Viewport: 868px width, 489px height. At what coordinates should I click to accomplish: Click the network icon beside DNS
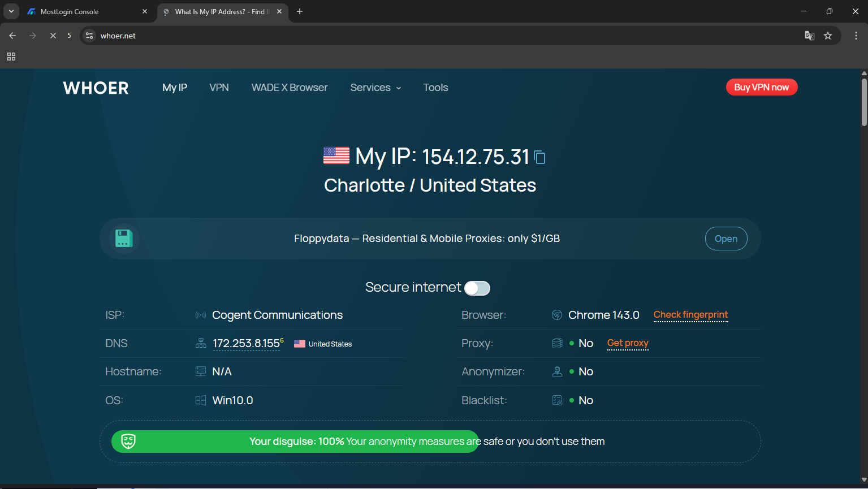(x=200, y=343)
